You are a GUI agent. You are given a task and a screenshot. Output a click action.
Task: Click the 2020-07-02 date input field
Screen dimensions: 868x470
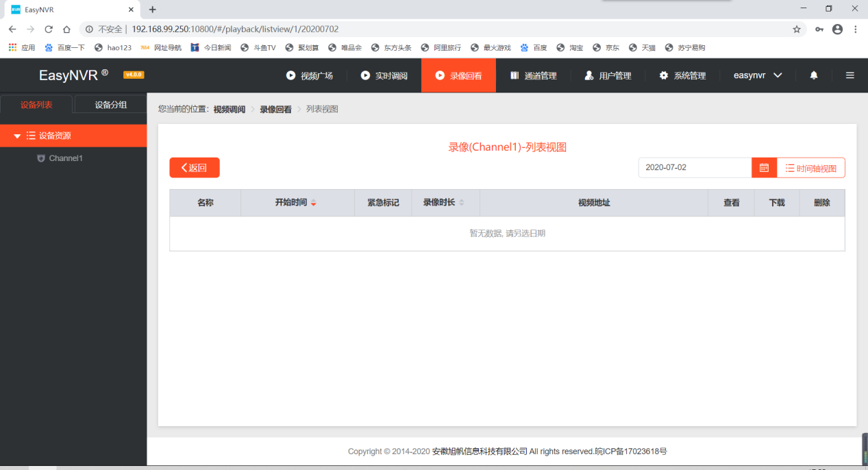[695, 168]
